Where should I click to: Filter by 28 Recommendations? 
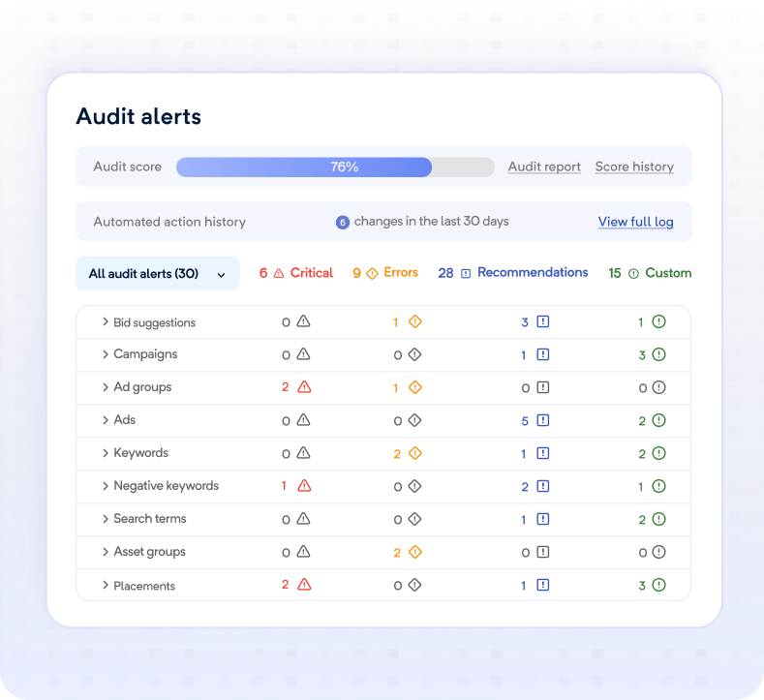point(512,273)
